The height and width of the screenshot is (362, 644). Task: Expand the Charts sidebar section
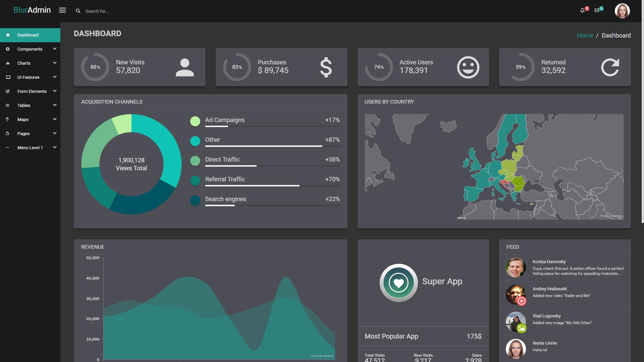click(24, 63)
